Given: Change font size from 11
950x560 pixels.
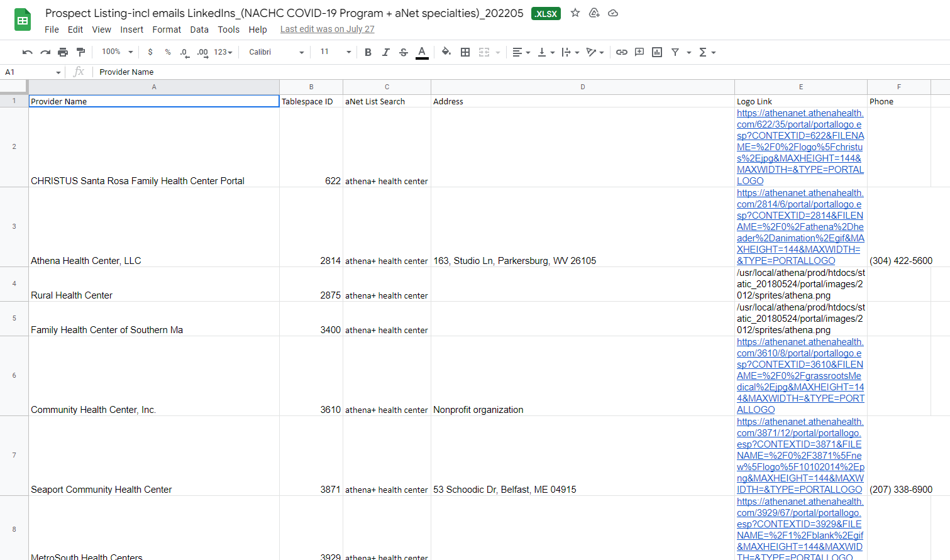Looking at the screenshot, I should (x=335, y=52).
